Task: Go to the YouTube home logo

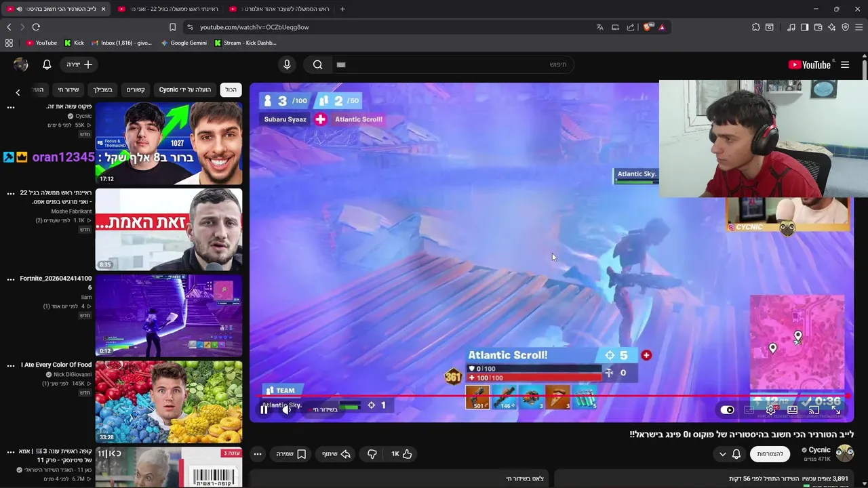Action: pos(810,64)
